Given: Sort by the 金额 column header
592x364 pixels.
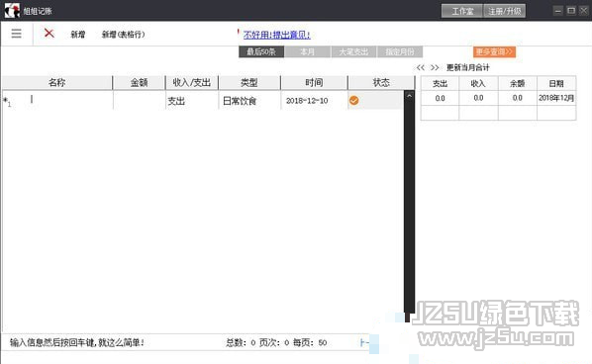Looking at the screenshot, I should pyautogui.click(x=139, y=83).
